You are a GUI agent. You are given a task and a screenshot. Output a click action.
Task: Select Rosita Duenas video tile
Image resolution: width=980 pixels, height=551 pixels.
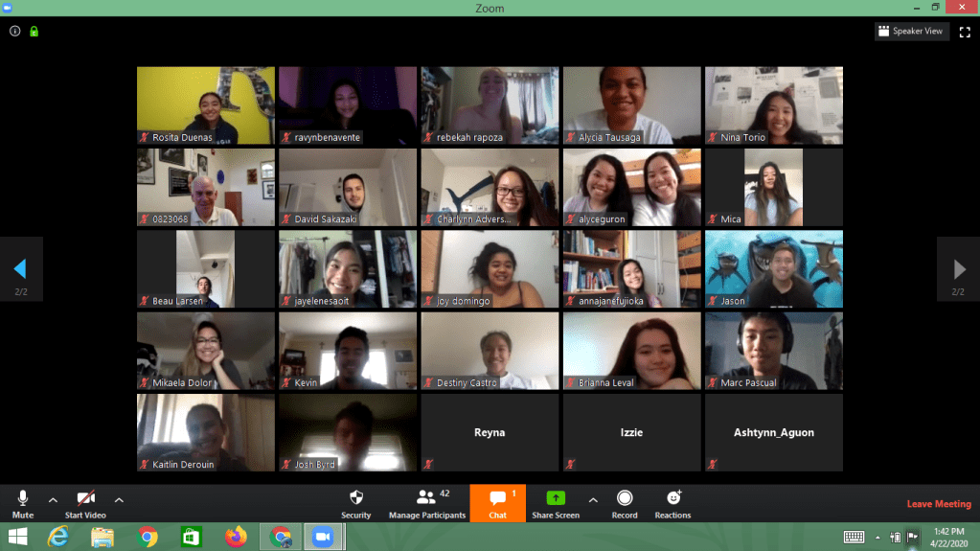click(206, 105)
